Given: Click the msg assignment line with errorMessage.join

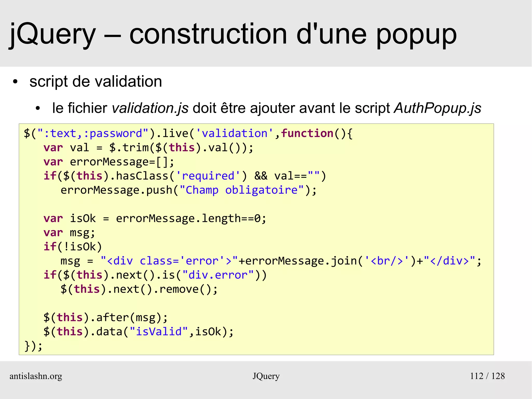Looking at the screenshot, I should tap(271, 261).
